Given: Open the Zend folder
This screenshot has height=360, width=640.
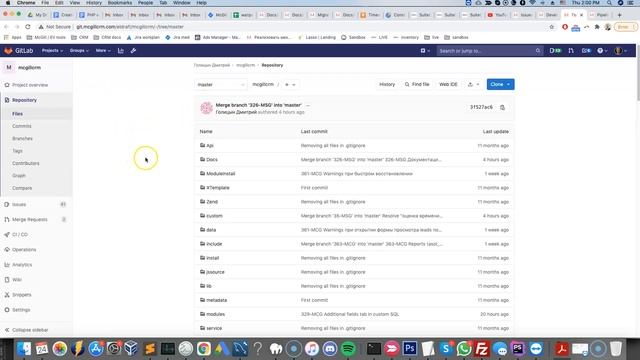Looking at the screenshot, I should (212, 202).
